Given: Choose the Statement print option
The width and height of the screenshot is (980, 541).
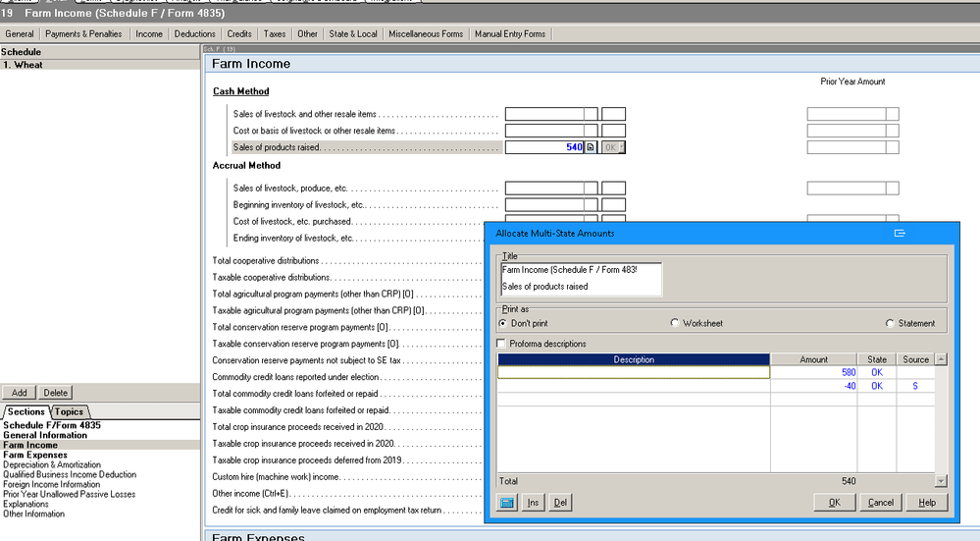Looking at the screenshot, I should point(890,323).
